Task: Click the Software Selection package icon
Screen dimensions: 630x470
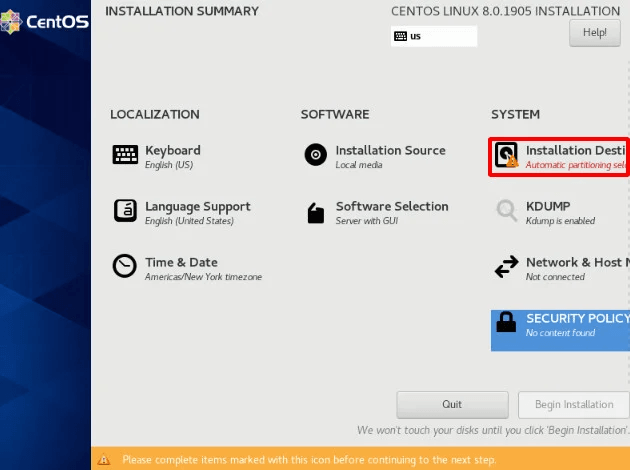Action: point(316,213)
